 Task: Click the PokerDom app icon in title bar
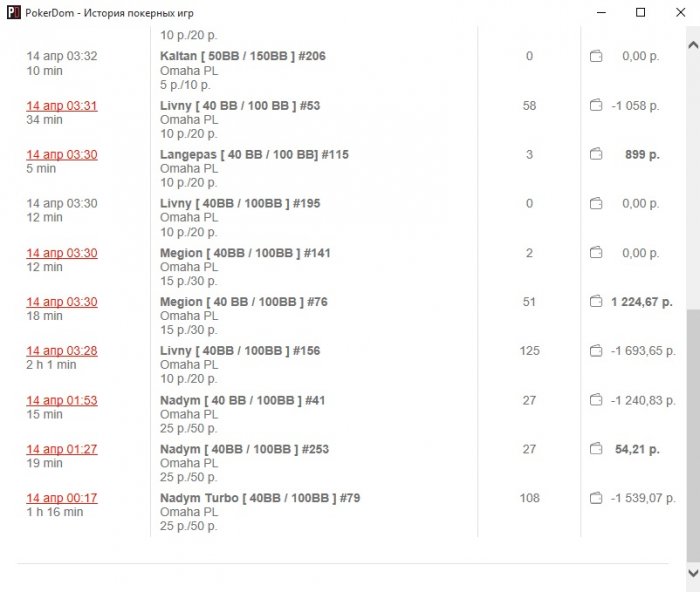(13, 13)
